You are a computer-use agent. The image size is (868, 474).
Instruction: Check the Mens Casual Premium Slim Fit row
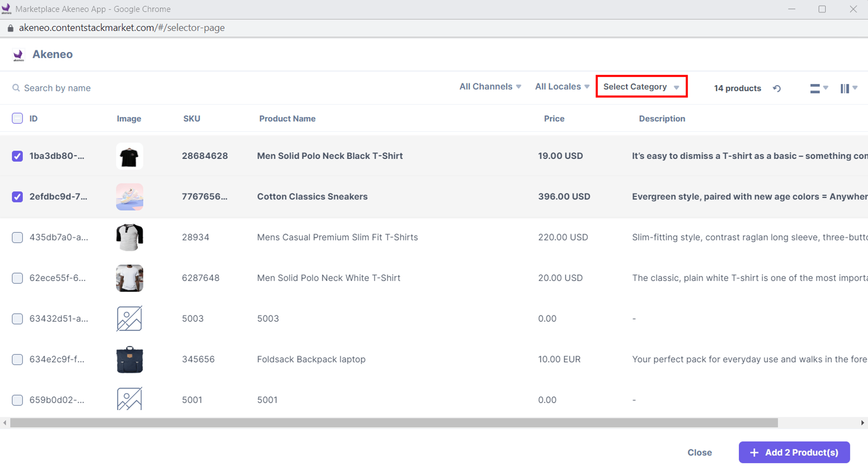17,238
